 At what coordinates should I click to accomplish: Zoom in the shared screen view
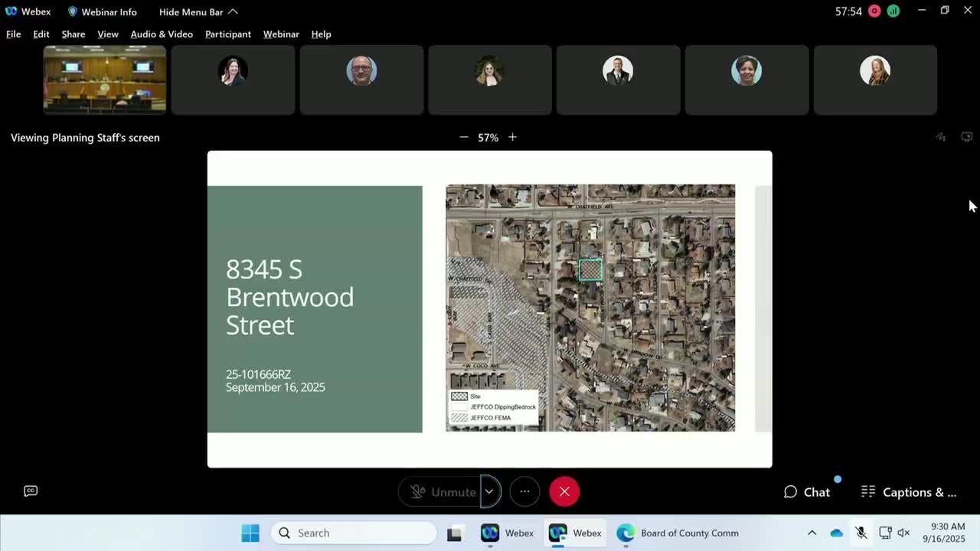click(512, 137)
